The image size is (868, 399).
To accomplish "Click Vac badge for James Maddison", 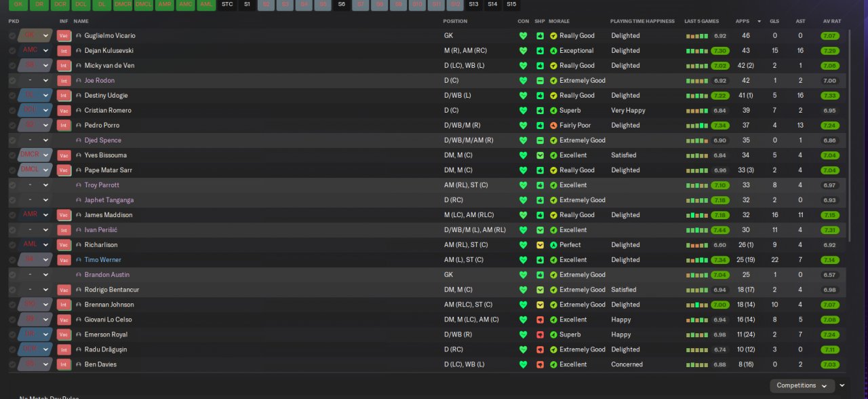I will click(64, 214).
